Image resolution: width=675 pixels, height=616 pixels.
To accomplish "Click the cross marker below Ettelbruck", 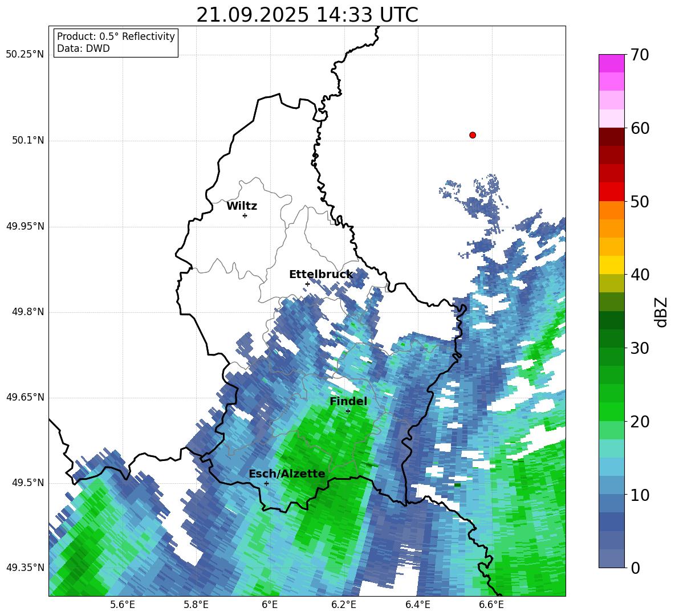I will 307,284.
